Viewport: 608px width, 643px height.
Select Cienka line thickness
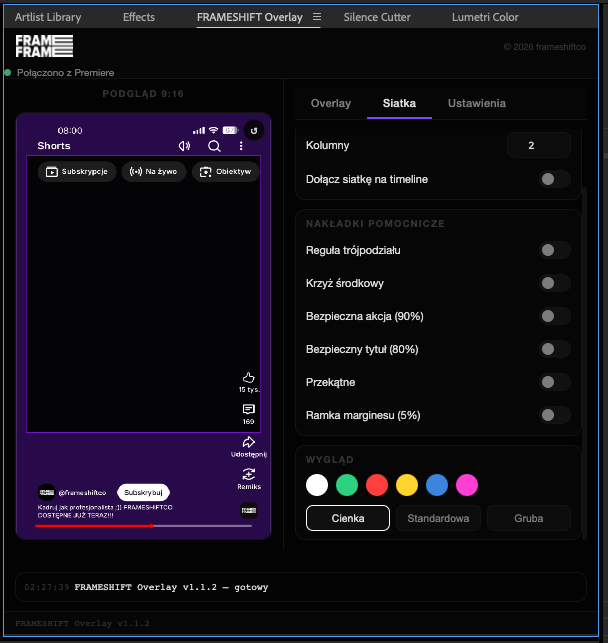pos(348,518)
